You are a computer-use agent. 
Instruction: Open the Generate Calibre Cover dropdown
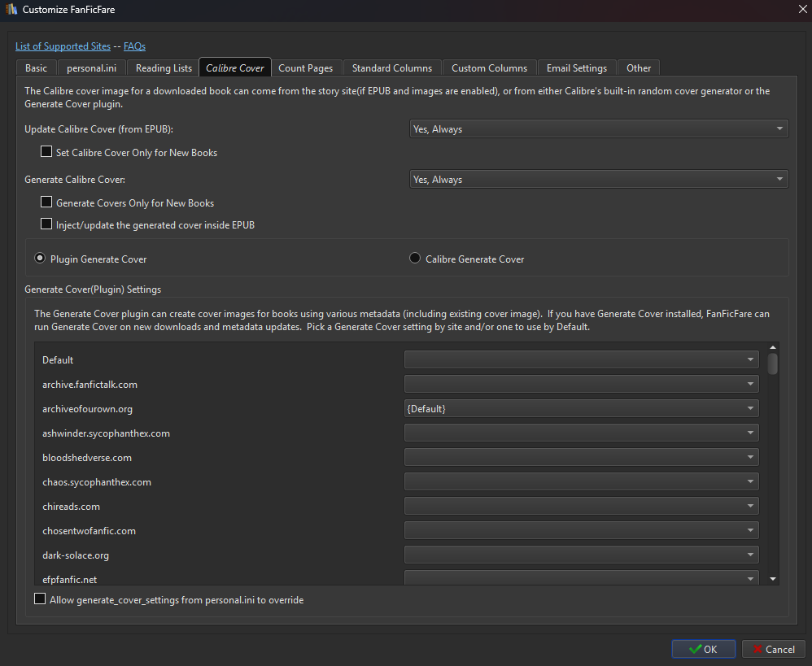coord(598,180)
